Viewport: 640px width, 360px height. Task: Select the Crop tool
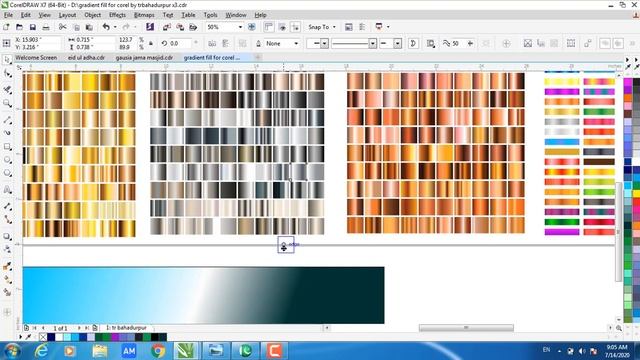click(7, 89)
